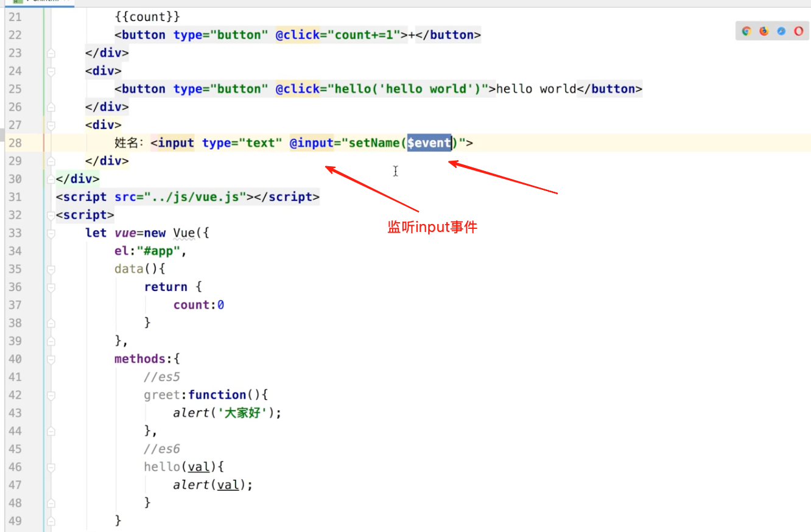Click line number 43 in the gutter

coord(14,413)
